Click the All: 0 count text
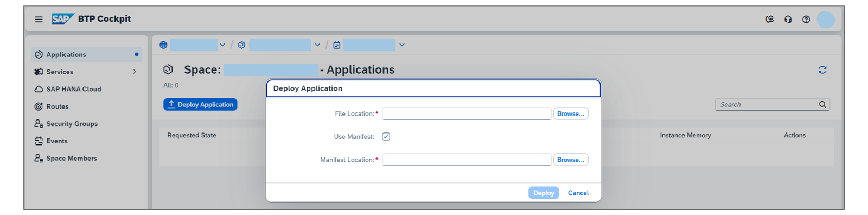The height and width of the screenshot is (215, 868). (171, 85)
